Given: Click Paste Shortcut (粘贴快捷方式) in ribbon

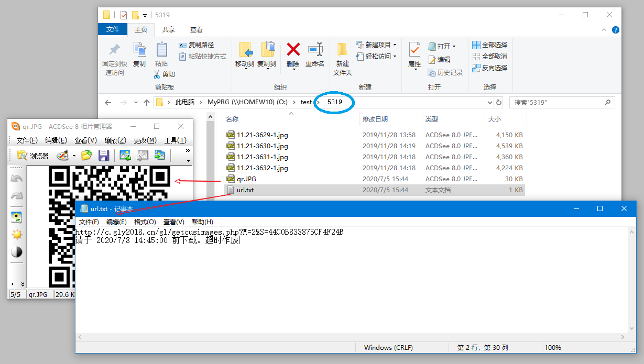Looking at the screenshot, I should click(x=203, y=56).
